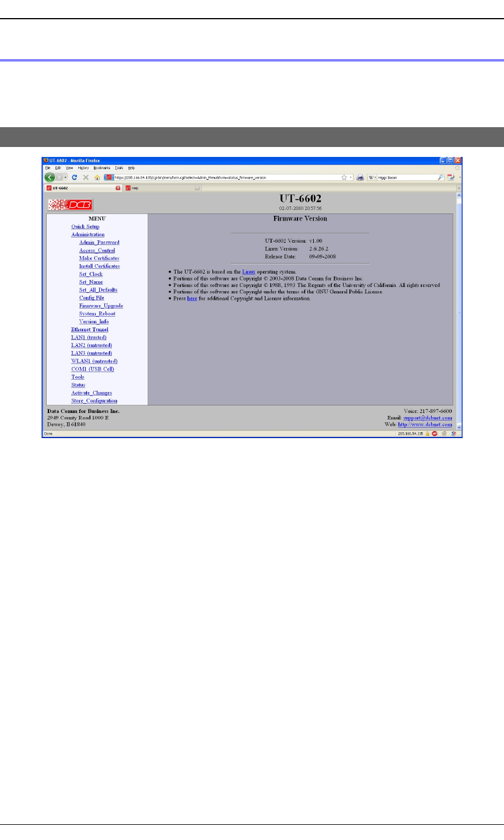Open the Bookmarks menu
504x840 pixels.
click(x=101, y=168)
